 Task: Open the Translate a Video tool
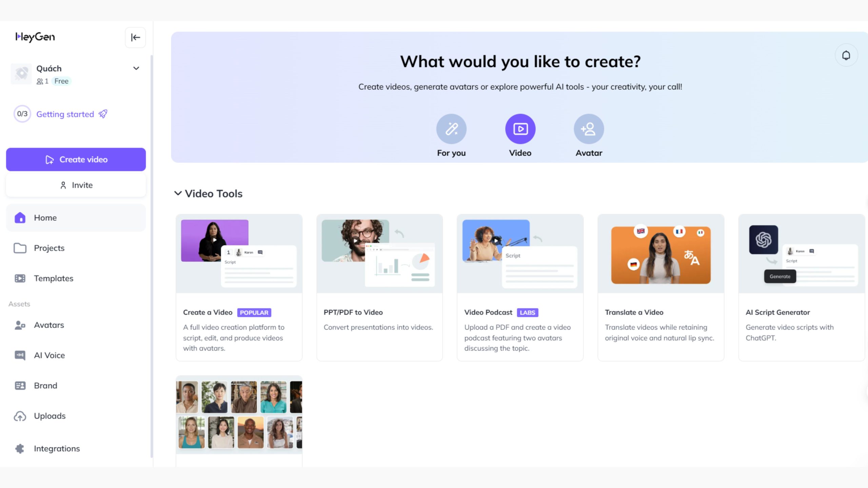pyautogui.click(x=660, y=287)
